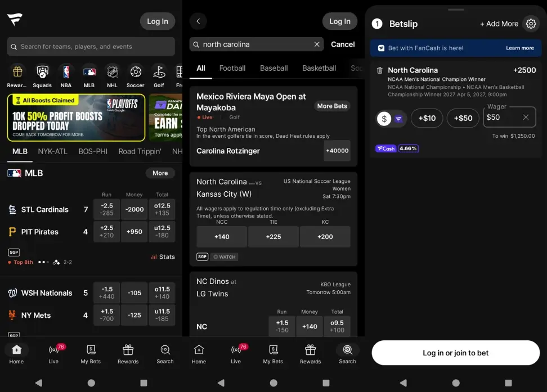Log In on the home screen
This screenshot has width=547, height=392.
tap(158, 21)
